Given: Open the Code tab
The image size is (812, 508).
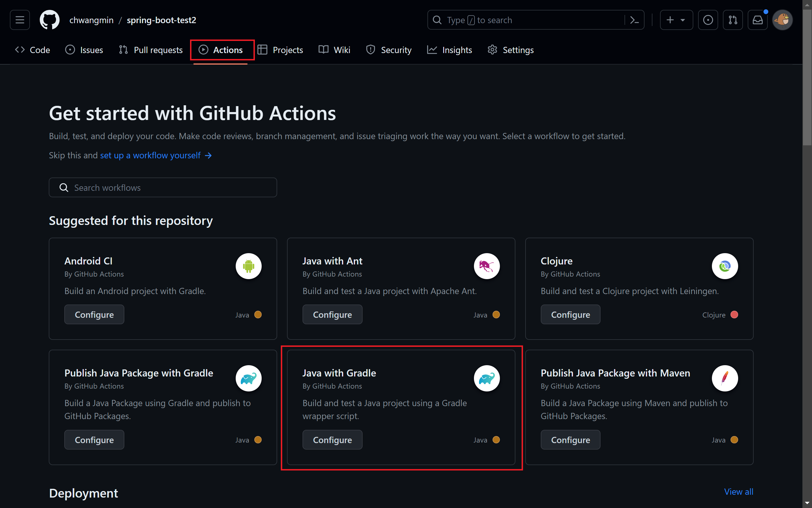Looking at the screenshot, I should point(32,50).
